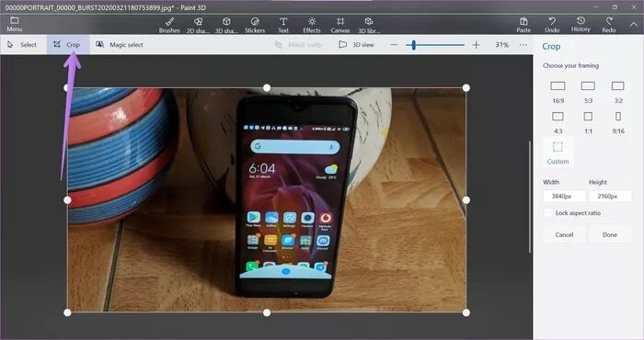
Task: Click the zoom slider handle
Action: 414,45
